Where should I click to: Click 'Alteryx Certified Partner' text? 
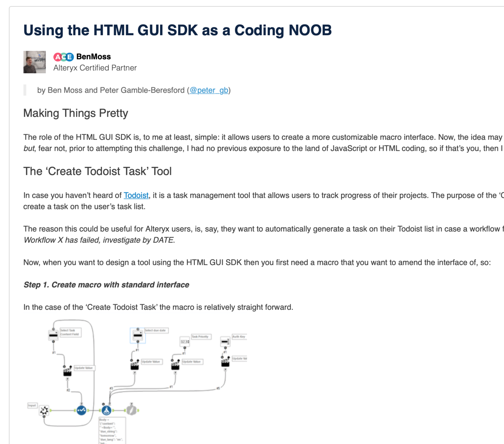tap(95, 68)
